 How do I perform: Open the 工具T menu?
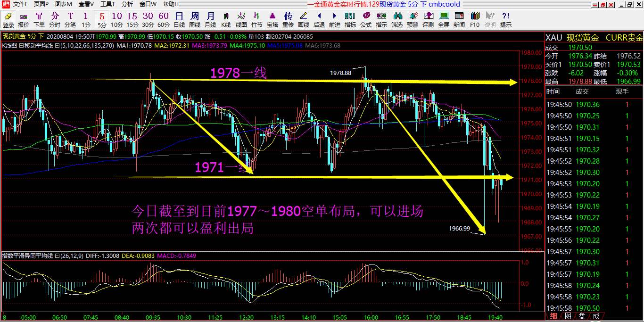point(107,4)
